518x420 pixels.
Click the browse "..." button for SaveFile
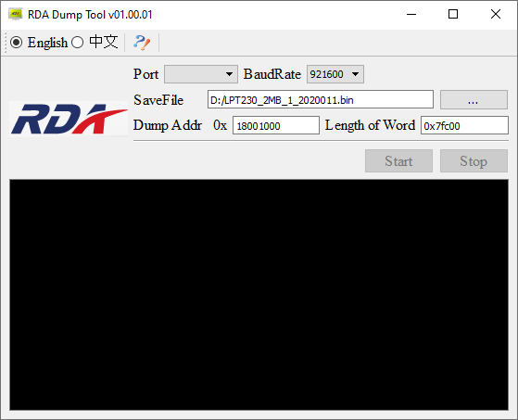click(x=474, y=99)
